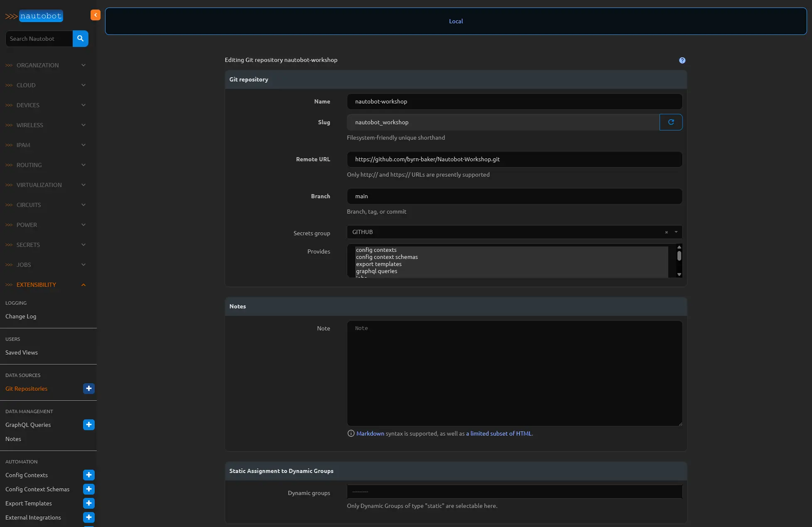The image size is (812, 527).
Task: Add a new GraphQL Query plus icon
Action: click(x=89, y=425)
